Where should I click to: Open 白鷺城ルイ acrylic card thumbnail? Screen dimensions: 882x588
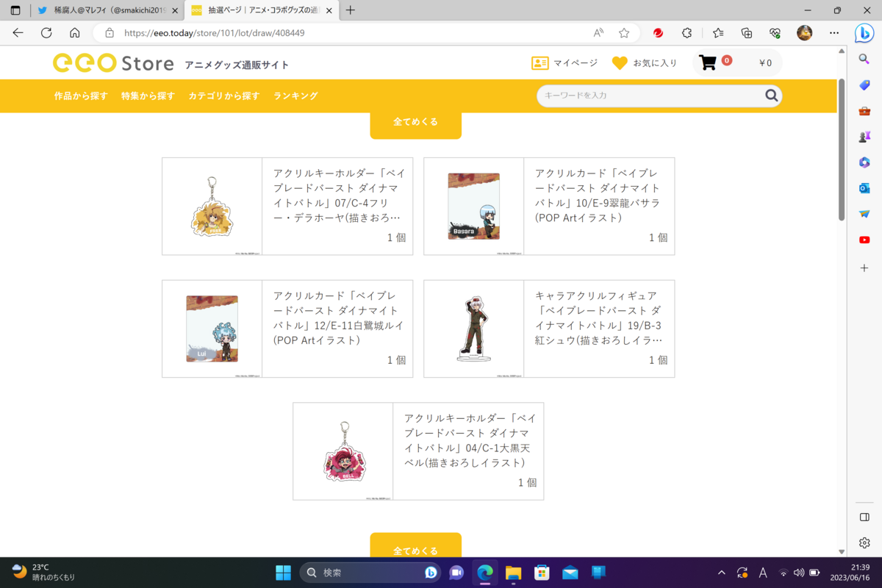[x=212, y=329]
